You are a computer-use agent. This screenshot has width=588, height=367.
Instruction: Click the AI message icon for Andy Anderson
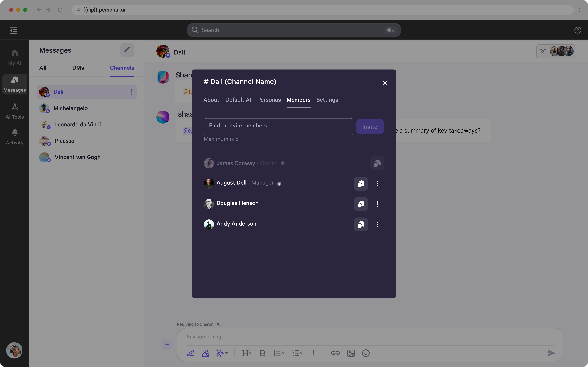coord(361,225)
